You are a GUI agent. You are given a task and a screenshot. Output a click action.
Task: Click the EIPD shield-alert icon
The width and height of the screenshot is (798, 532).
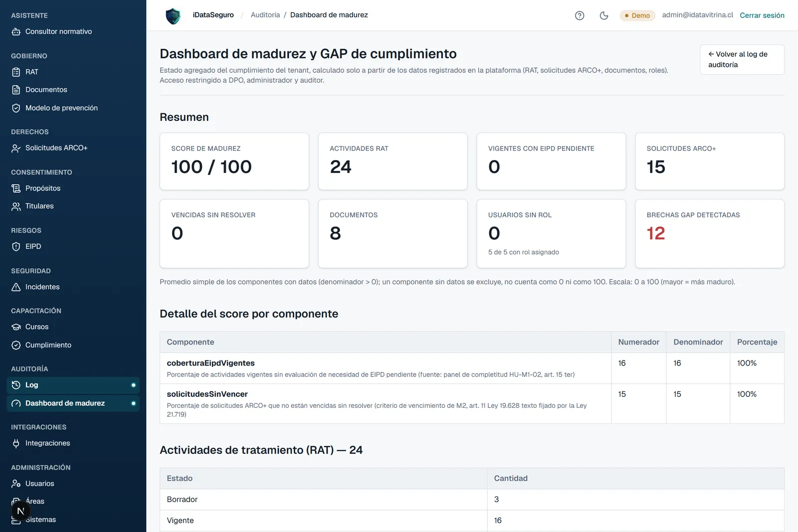tap(16, 246)
